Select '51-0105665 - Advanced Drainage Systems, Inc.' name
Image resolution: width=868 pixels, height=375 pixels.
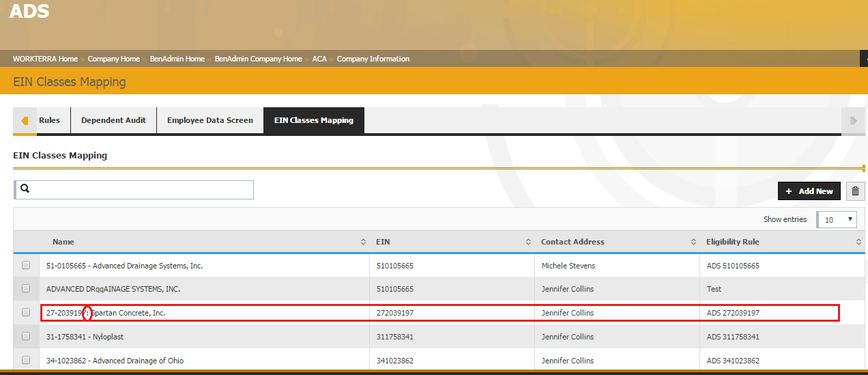tap(124, 266)
